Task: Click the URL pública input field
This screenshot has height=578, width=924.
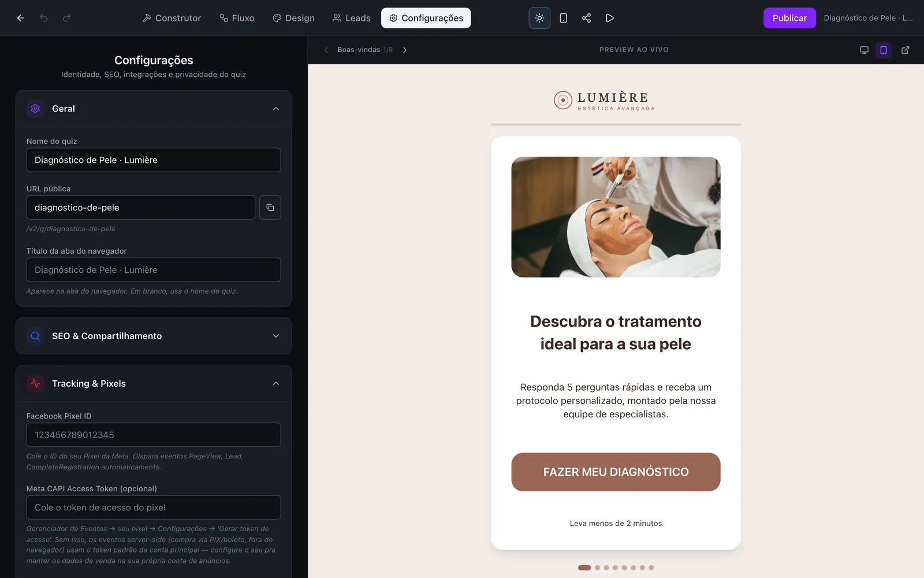Action: point(141,208)
